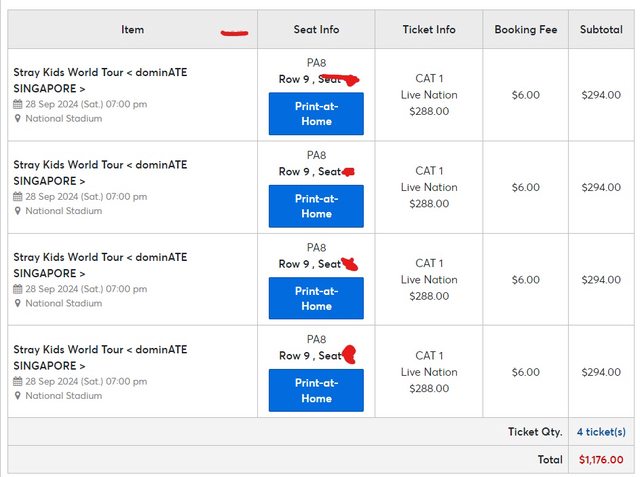This screenshot has width=640, height=477.
Task: Click the Ticket Info column header
Action: coord(428,30)
